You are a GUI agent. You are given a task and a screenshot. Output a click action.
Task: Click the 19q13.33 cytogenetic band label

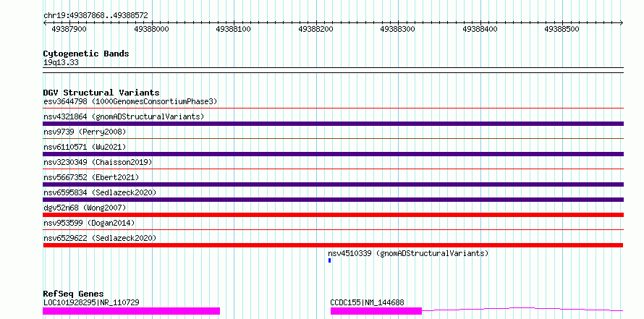61,63
